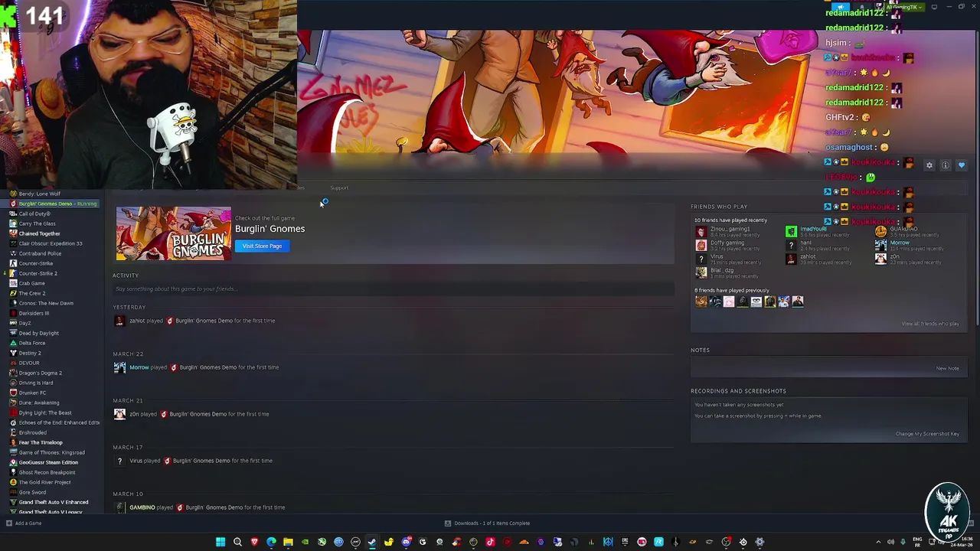Click Drunken FC library icon
The height and width of the screenshot is (551, 980).
point(13,393)
